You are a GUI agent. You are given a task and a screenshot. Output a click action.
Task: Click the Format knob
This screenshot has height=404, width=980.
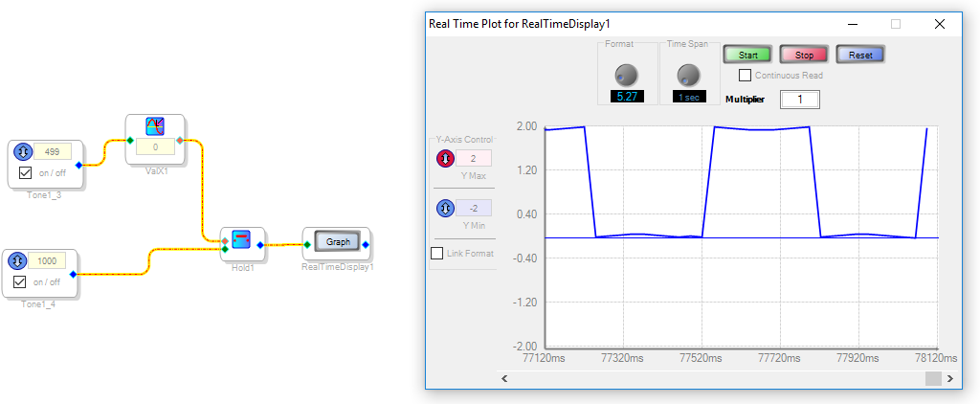626,76
